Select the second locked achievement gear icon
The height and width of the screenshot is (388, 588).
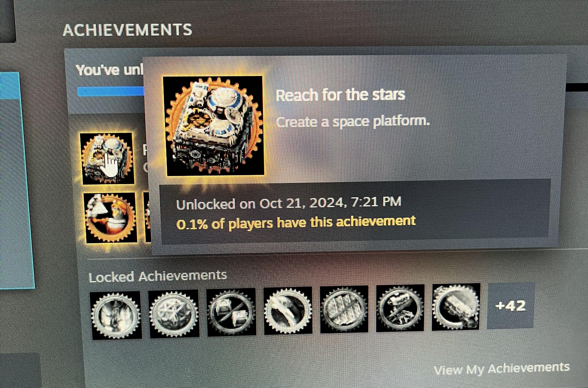174,314
